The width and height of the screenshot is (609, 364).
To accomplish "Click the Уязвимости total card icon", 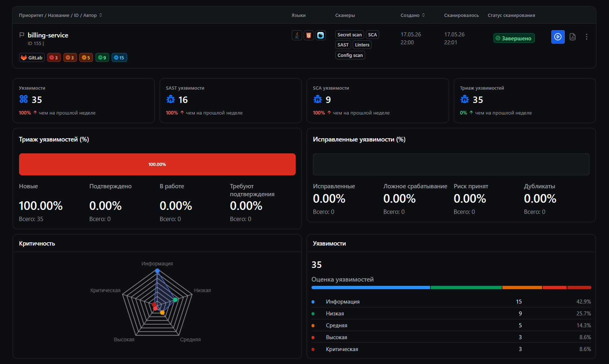I will coord(24,99).
